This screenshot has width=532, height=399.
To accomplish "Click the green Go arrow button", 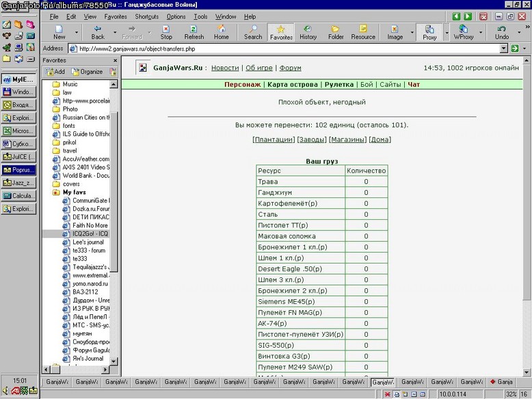I will coord(515,49).
